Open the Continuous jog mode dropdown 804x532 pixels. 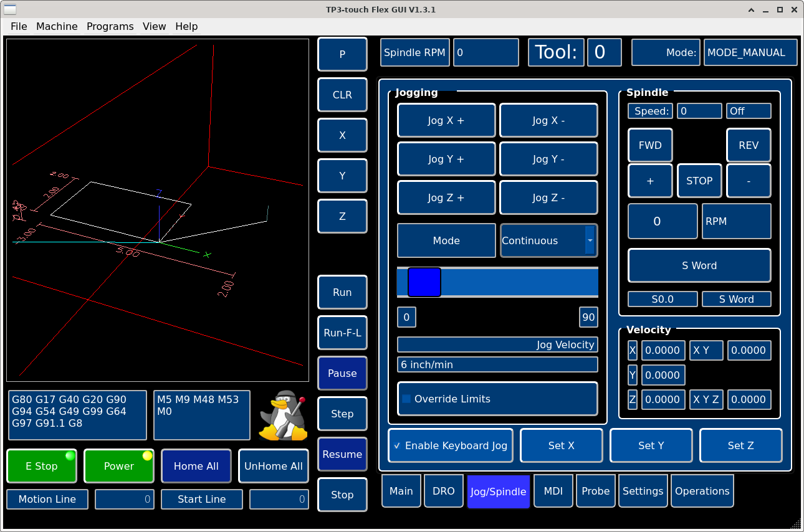[548, 240]
